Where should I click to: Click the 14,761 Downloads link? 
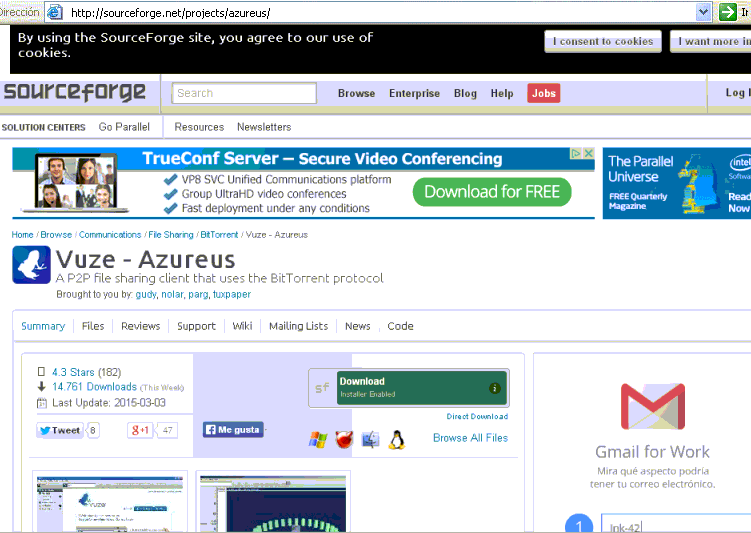pyautogui.click(x=94, y=386)
